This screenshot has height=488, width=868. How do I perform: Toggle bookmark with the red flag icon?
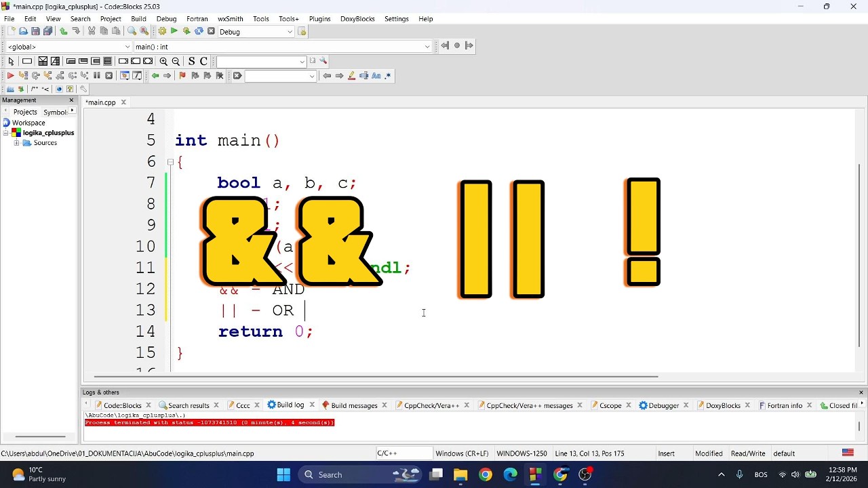pos(182,75)
